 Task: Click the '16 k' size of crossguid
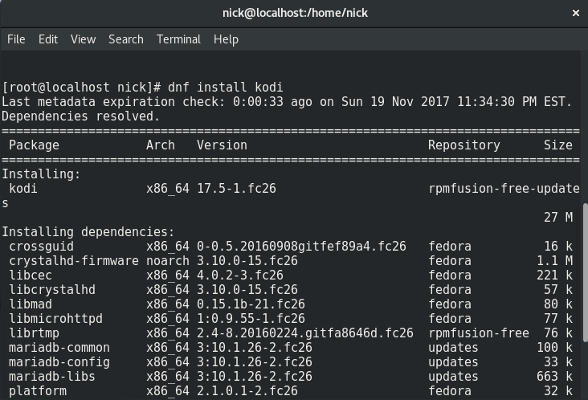[558, 246]
